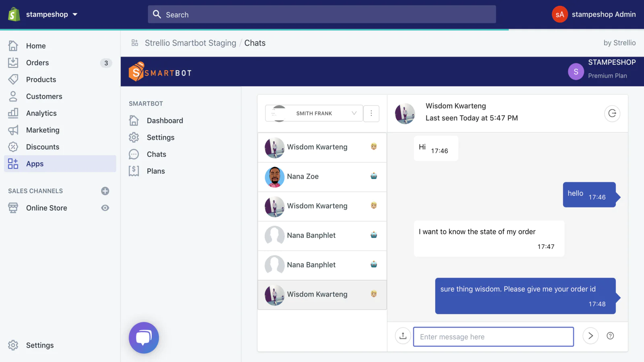Open stampeshop Admin account menu
The image size is (644, 362).
click(x=594, y=14)
